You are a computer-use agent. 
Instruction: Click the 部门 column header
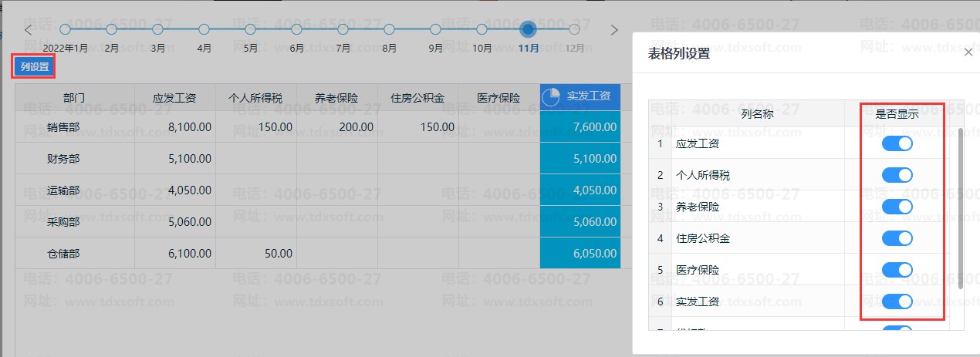point(75,98)
